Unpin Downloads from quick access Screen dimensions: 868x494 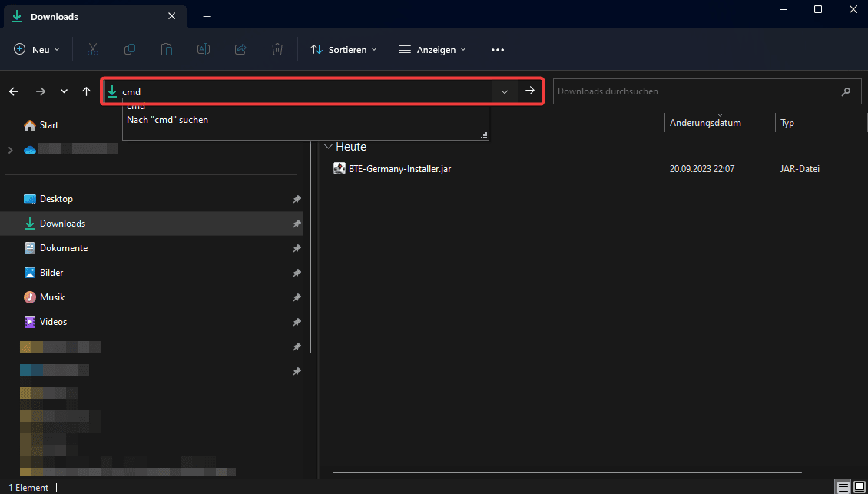pyautogui.click(x=297, y=224)
